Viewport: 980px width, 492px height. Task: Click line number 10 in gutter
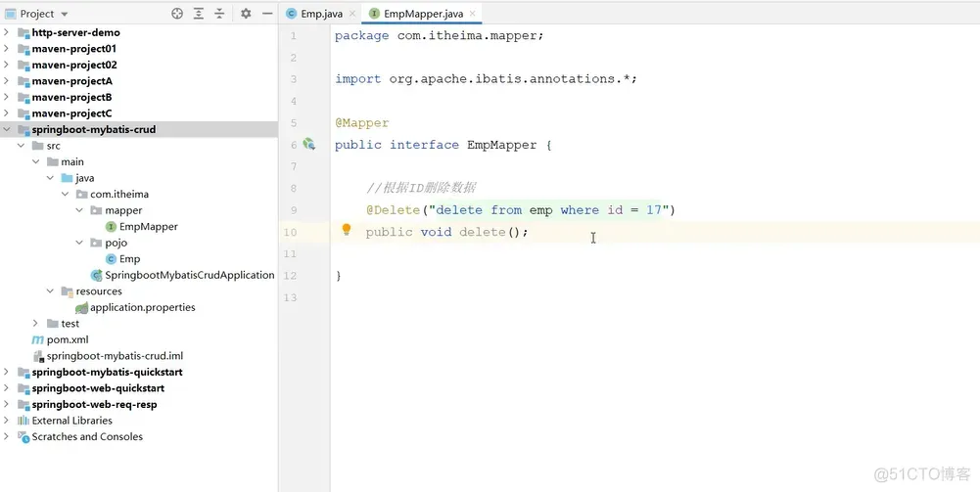coord(290,232)
